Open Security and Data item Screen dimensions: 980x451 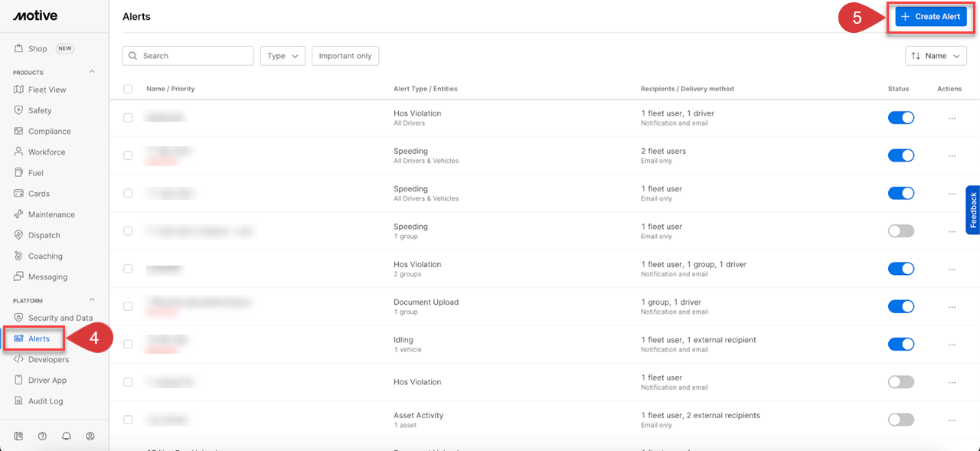[60, 318]
